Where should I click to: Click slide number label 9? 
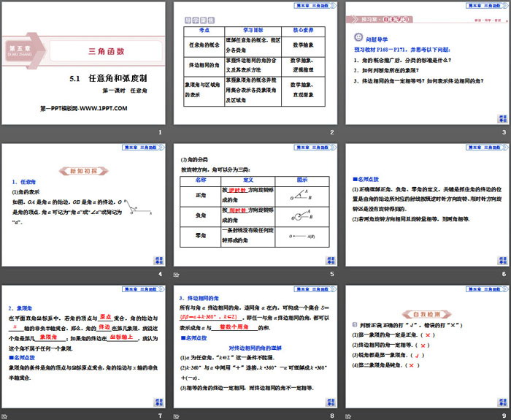504,416
